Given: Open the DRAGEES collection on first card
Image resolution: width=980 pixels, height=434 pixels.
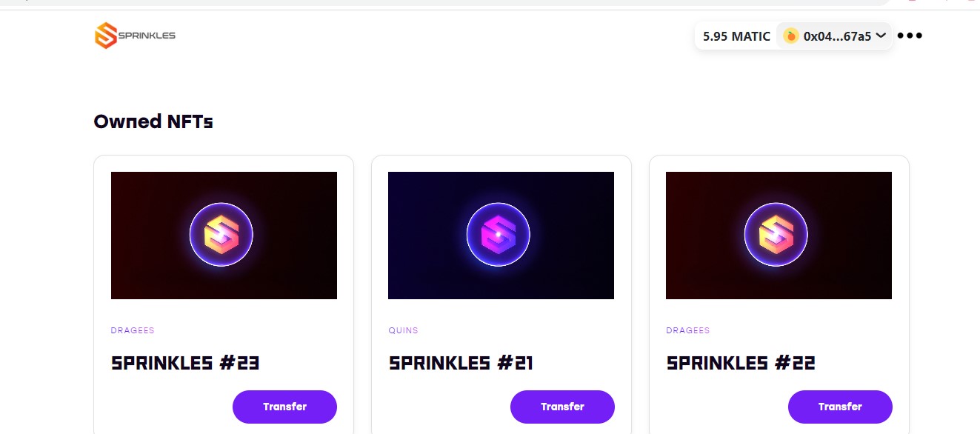Looking at the screenshot, I should click(133, 330).
